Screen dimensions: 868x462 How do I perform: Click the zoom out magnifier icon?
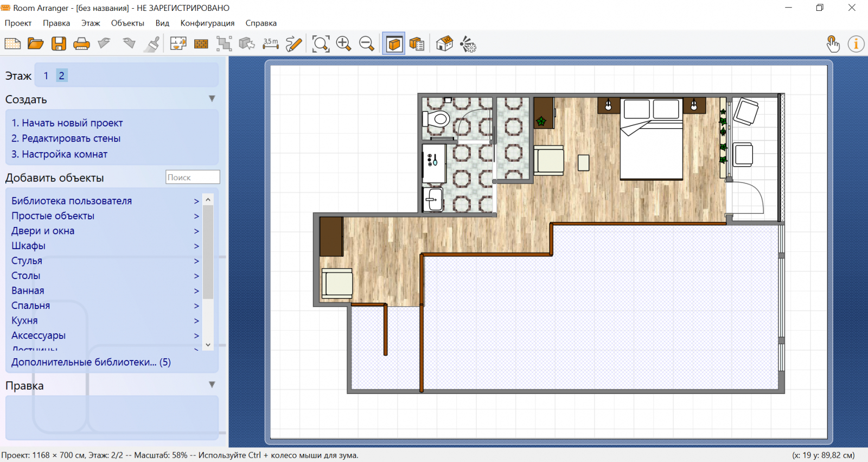pos(367,44)
